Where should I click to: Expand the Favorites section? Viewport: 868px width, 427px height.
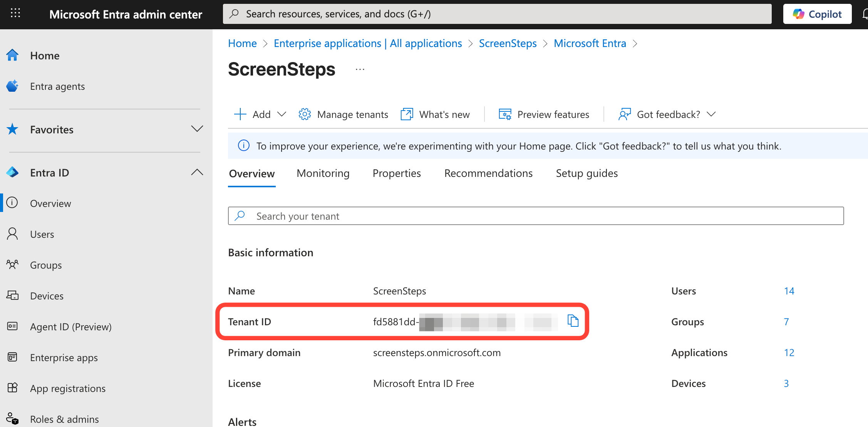(197, 129)
